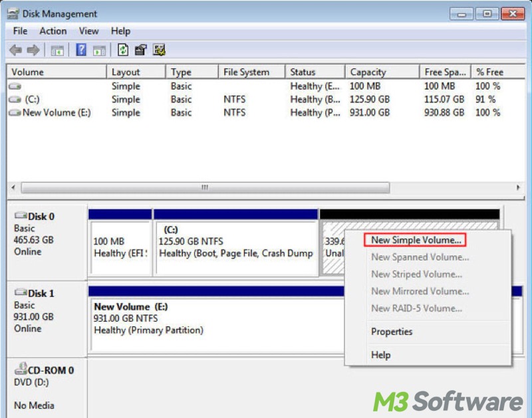
Task: Maximize the Disk Management window
Action: (x=487, y=14)
